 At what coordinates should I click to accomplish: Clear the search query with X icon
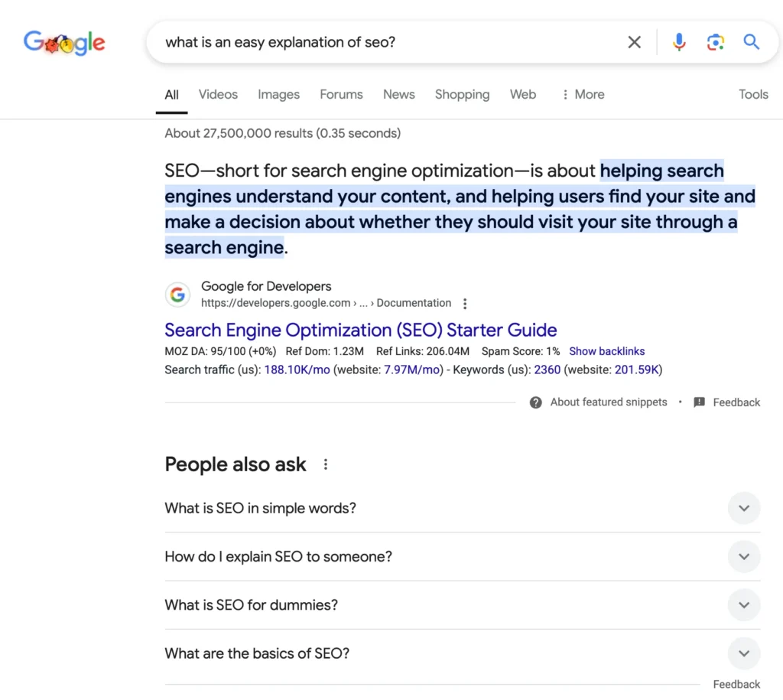634,42
